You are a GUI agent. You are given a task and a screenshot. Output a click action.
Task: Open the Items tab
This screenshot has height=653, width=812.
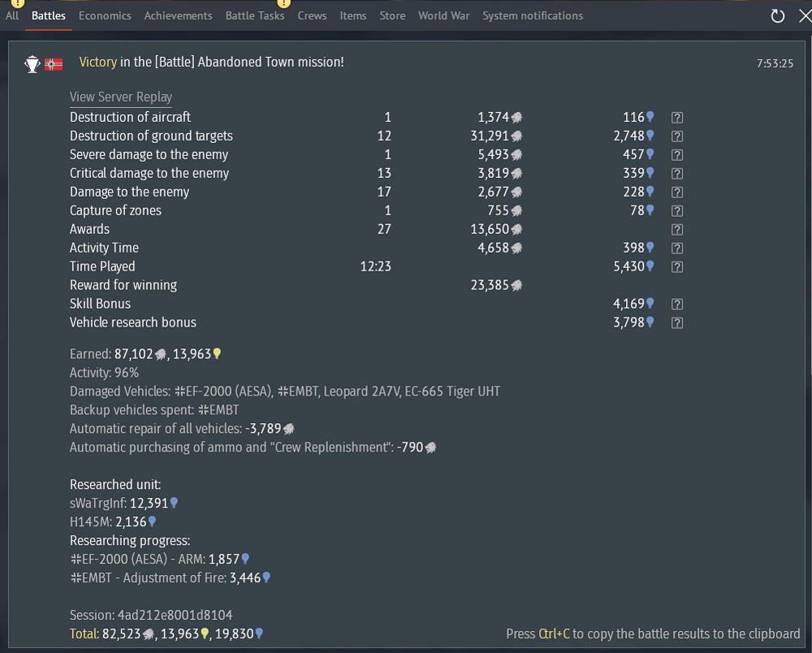(353, 15)
